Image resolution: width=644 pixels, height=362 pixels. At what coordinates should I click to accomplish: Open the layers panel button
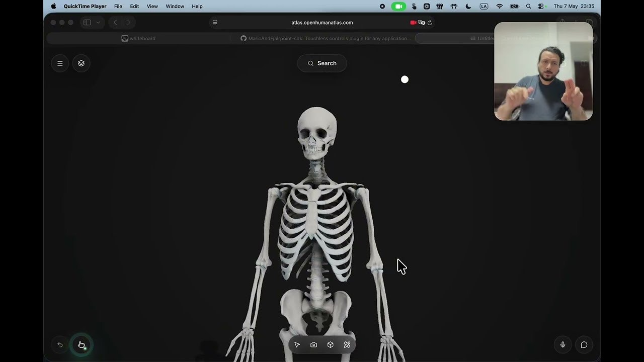[x=82, y=63]
